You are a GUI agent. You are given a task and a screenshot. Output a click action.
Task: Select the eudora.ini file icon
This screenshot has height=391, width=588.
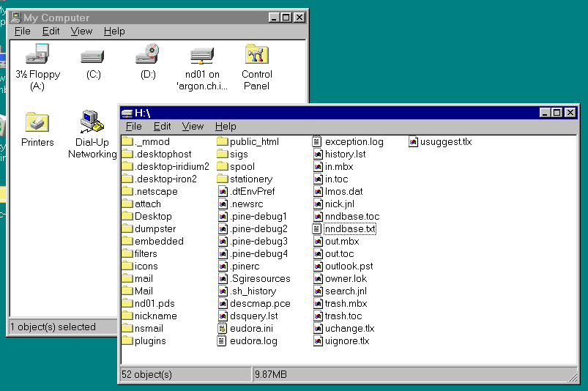point(223,329)
